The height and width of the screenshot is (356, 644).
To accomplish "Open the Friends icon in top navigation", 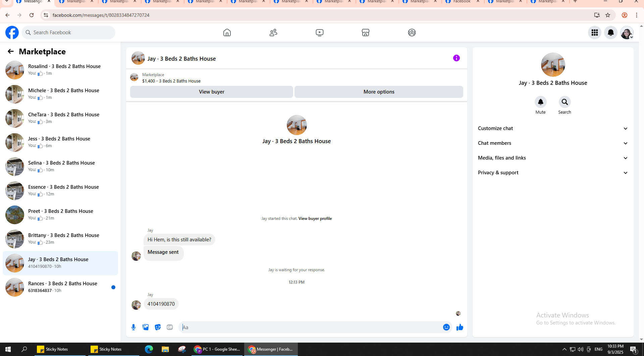I will 273,33.
